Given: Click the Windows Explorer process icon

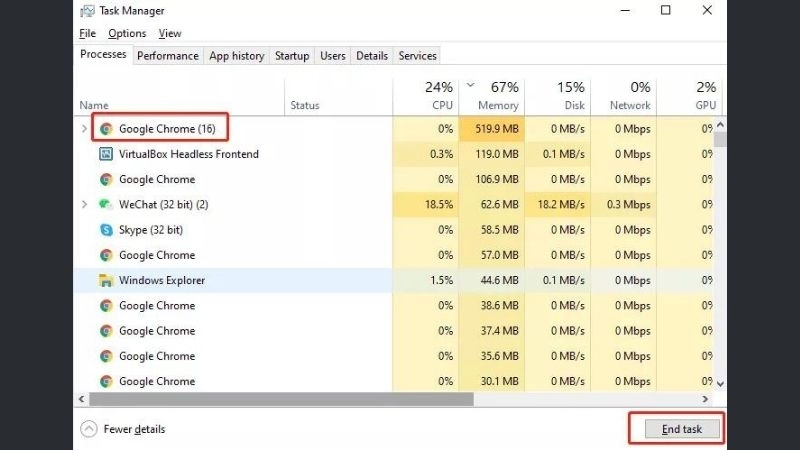Looking at the screenshot, I should coord(106,280).
